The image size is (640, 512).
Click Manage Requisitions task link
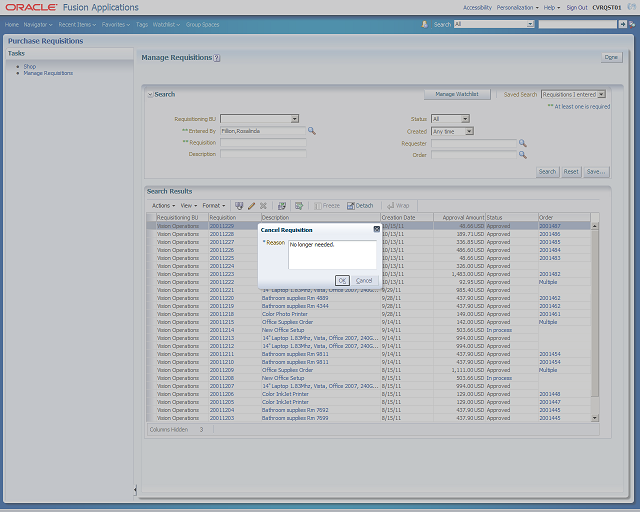[48, 73]
